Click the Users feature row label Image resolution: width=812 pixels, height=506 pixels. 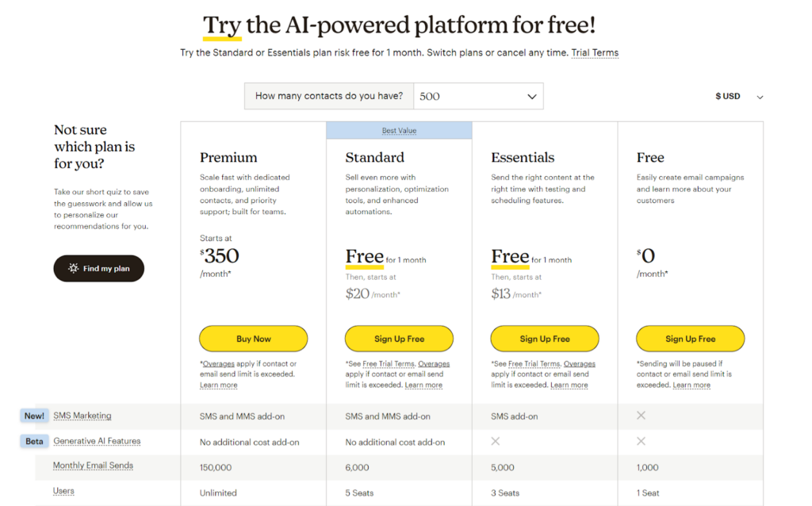click(63, 491)
